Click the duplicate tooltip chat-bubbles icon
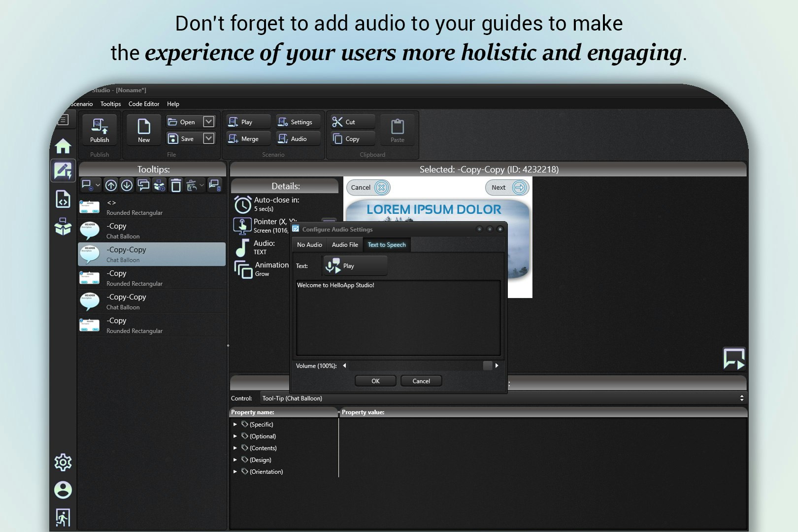Screen dimensions: 798x532 pos(143,185)
